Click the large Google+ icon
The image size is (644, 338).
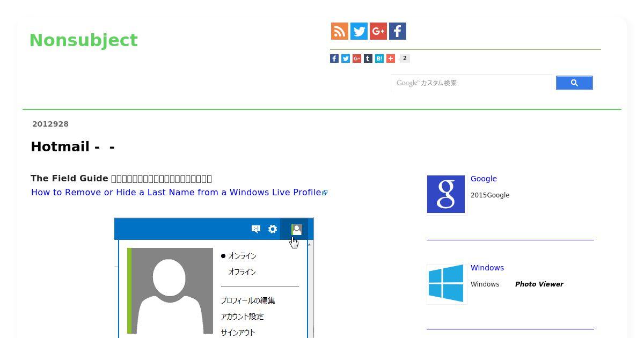(378, 31)
